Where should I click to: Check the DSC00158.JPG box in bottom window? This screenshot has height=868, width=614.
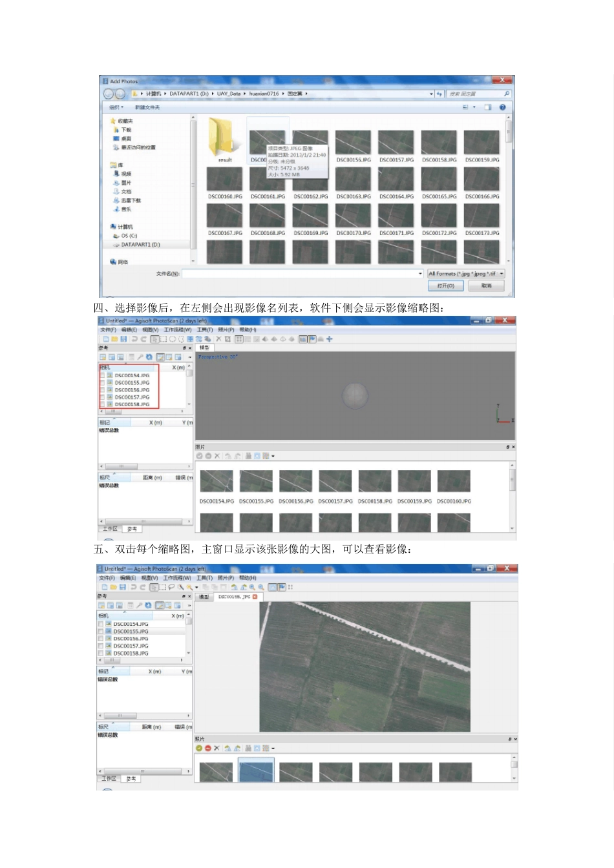click(101, 653)
